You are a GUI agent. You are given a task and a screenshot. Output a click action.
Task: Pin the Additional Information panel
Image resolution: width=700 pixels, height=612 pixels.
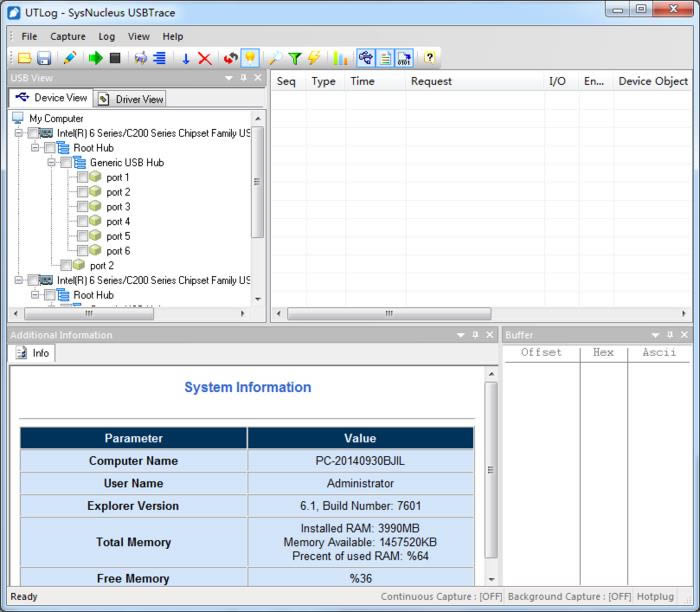point(475,335)
